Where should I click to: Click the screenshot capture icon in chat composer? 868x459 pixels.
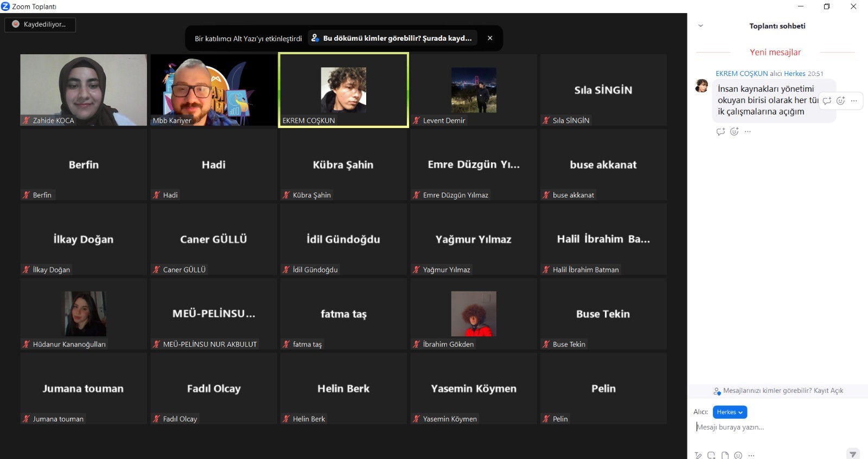tap(711, 455)
